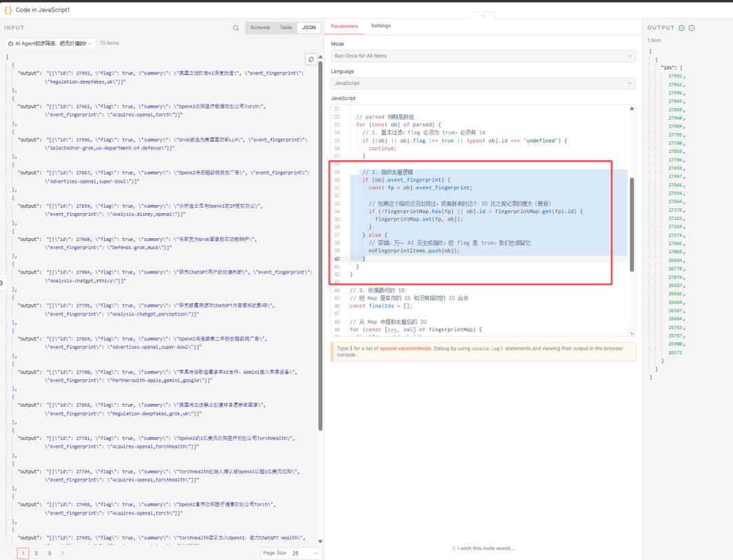Go to next page using the arrow

point(62,553)
